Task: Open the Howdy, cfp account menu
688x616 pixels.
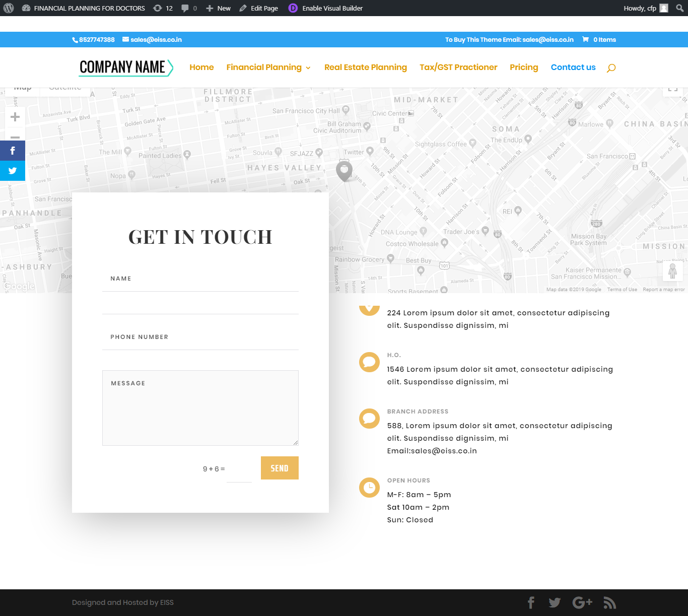Action: [645, 8]
